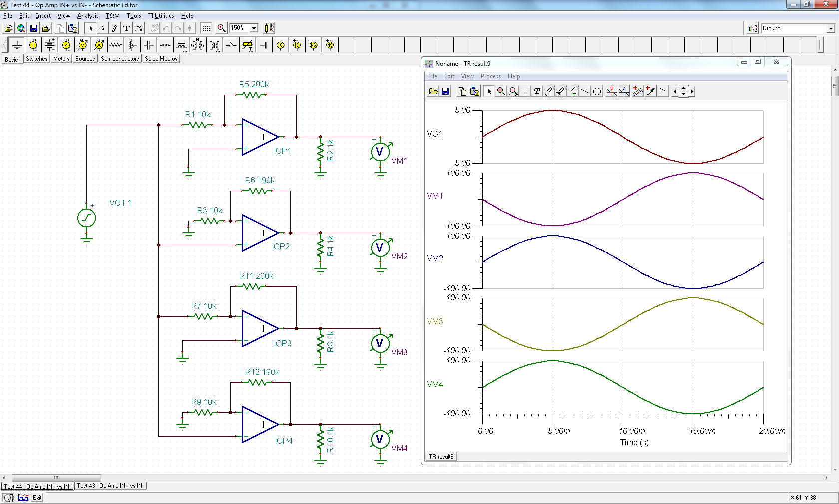
Task: Select the TR result9 tab
Action: click(x=441, y=457)
